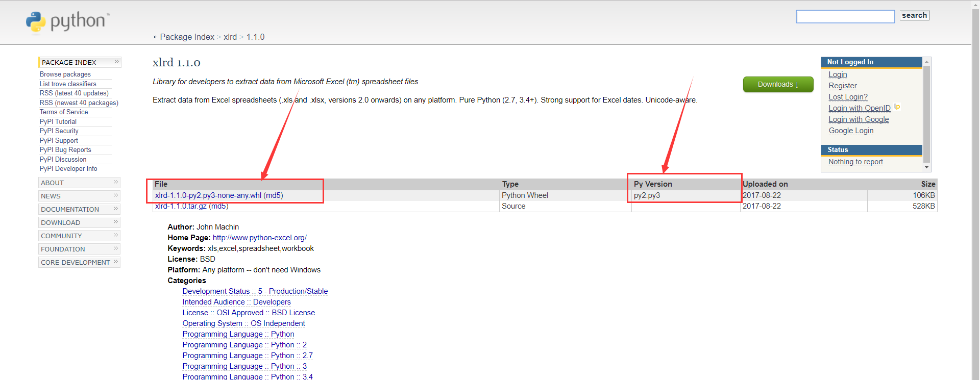The height and width of the screenshot is (380, 980).
Task: Open md5 link for tar.gz file
Action: (x=218, y=206)
